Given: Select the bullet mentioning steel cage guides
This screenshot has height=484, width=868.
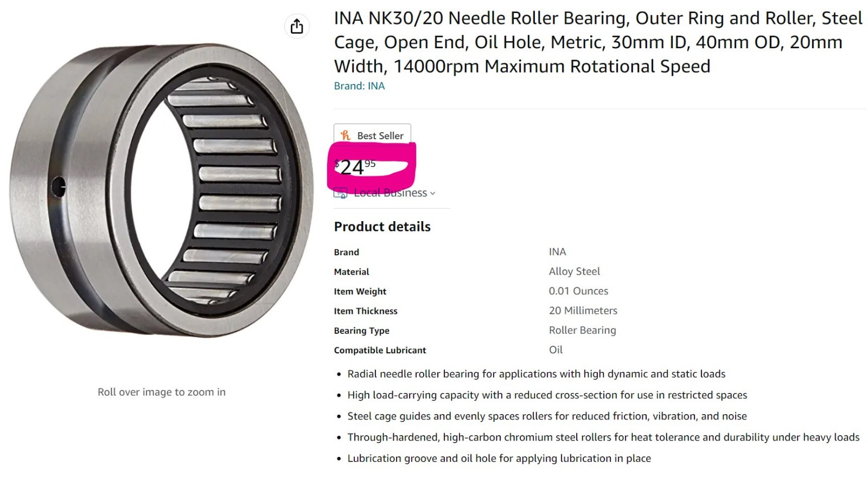Looking at the screenshot, I should [x=546, y=416].
